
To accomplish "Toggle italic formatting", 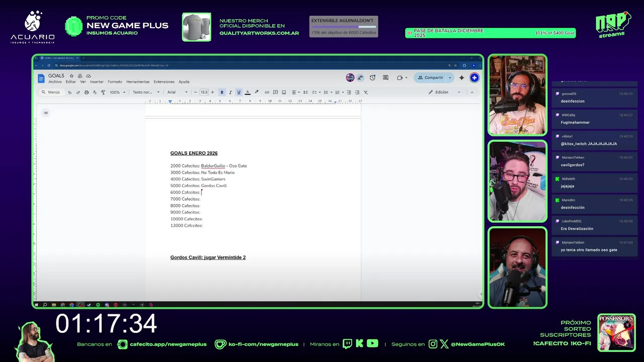I will pyautogui.click(x=230, y=93).
